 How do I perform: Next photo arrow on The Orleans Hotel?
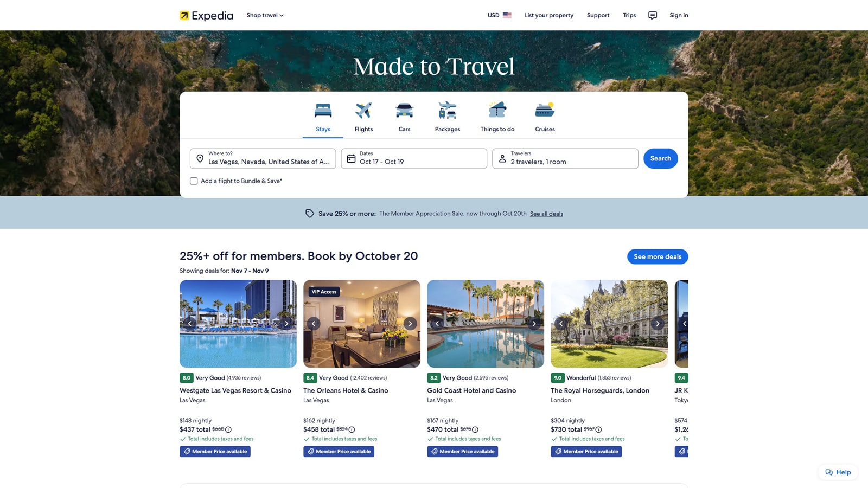(410, 324)
